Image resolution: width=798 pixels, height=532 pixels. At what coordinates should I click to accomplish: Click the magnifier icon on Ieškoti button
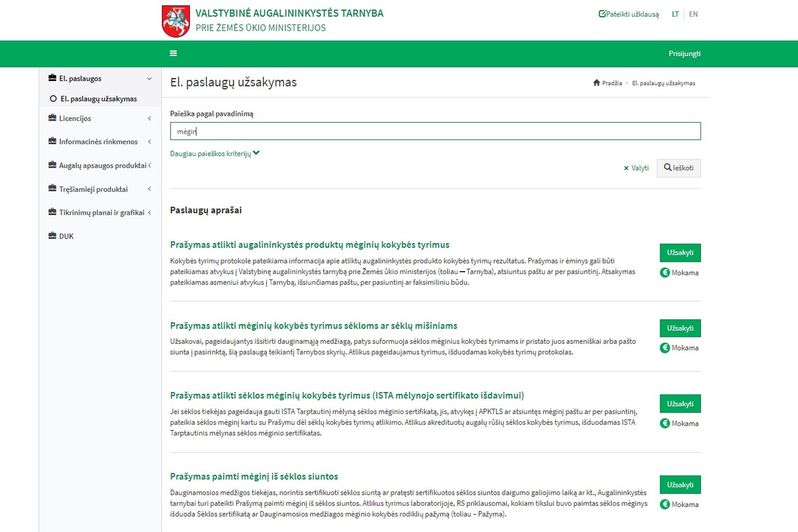(x=667, y=167)
